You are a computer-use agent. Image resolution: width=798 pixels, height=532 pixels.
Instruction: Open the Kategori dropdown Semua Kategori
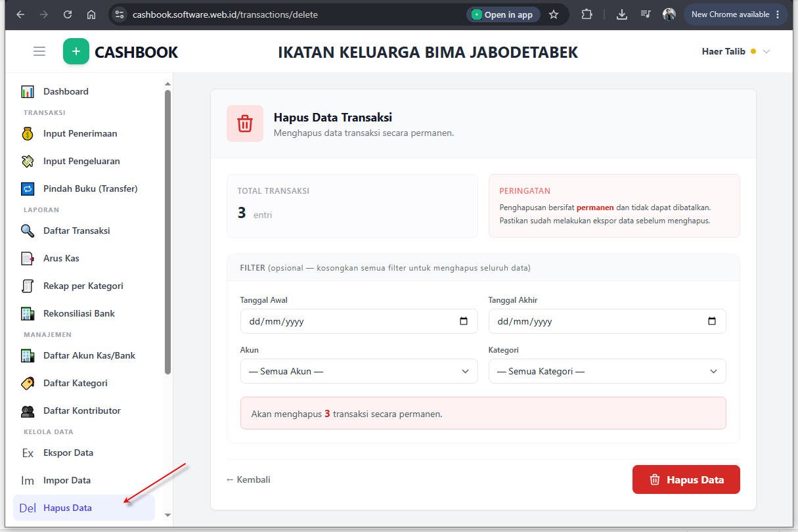click(x=607, y=371)
